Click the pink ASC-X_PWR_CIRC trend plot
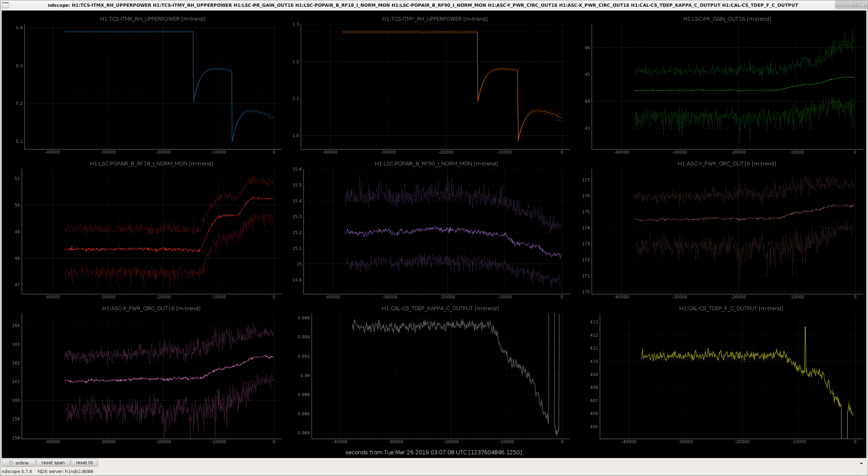868x476 pixels. 152,376
